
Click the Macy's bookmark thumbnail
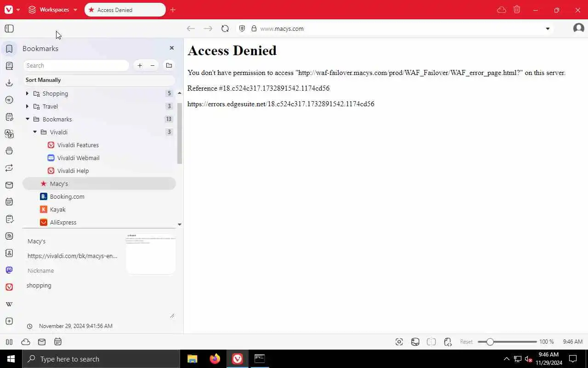coord(151,254)
